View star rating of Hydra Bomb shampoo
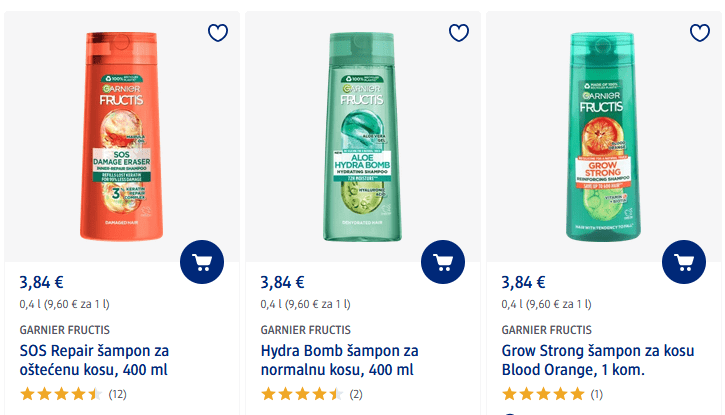This screenshot has height=415, width=725. (x=302, y=394)
